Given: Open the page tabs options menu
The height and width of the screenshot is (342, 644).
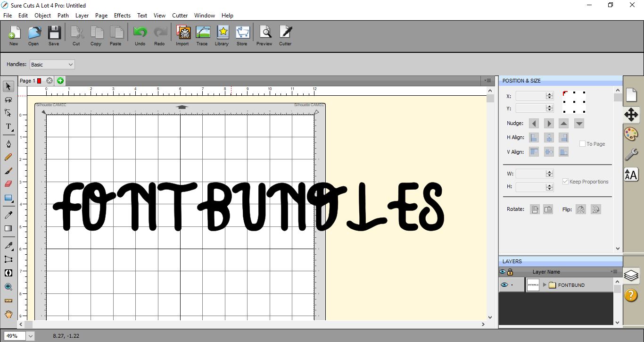Looking at the screenshot, I should point(488,81).
